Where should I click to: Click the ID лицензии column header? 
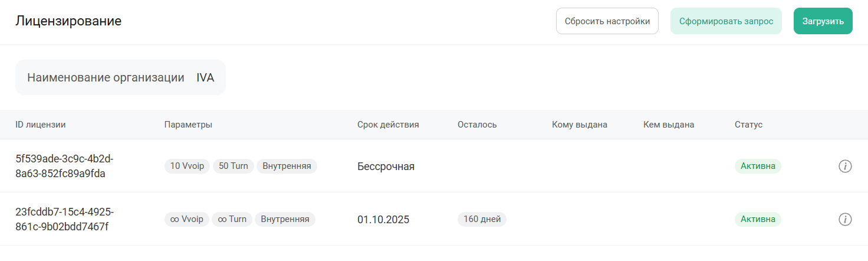41,125
